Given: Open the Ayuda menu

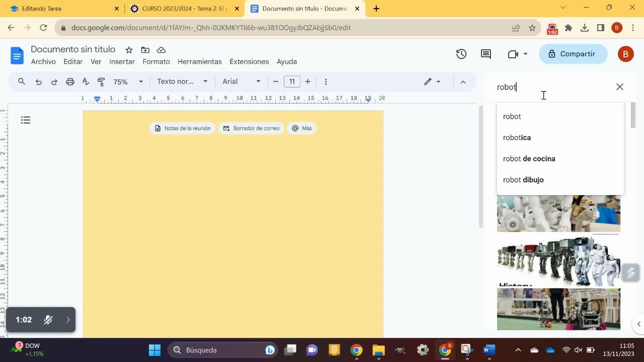Looking at the screenshot, I should 287,61.
